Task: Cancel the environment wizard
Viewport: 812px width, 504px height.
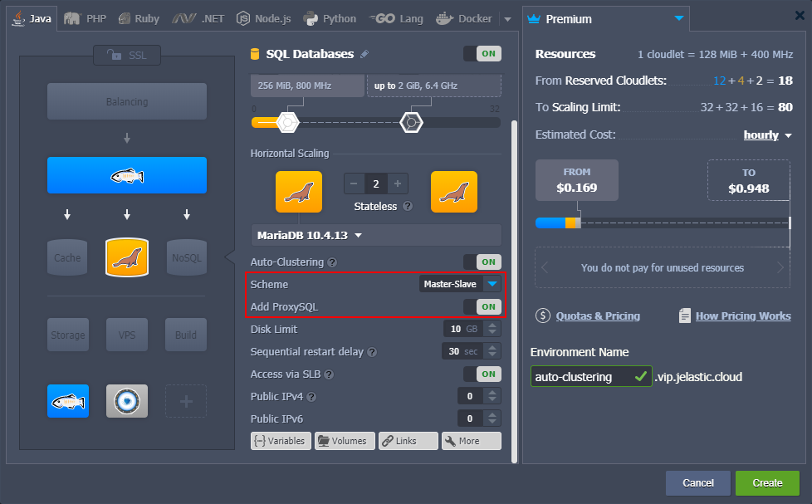Action: [x=698, y=482]
